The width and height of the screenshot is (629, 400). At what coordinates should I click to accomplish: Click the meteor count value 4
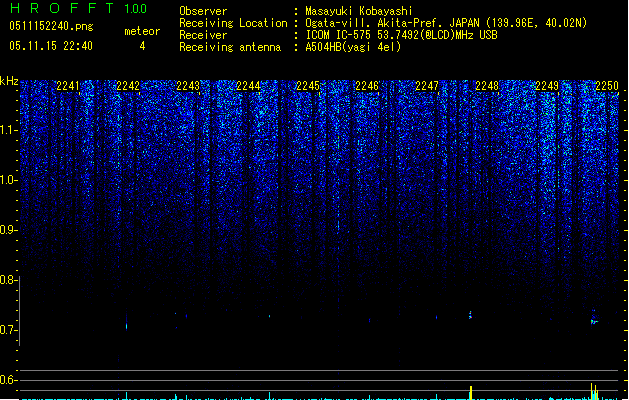coord(142,46)
